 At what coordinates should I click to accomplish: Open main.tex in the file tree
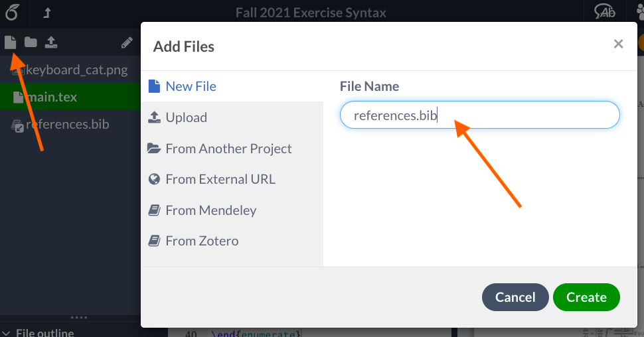52,98
